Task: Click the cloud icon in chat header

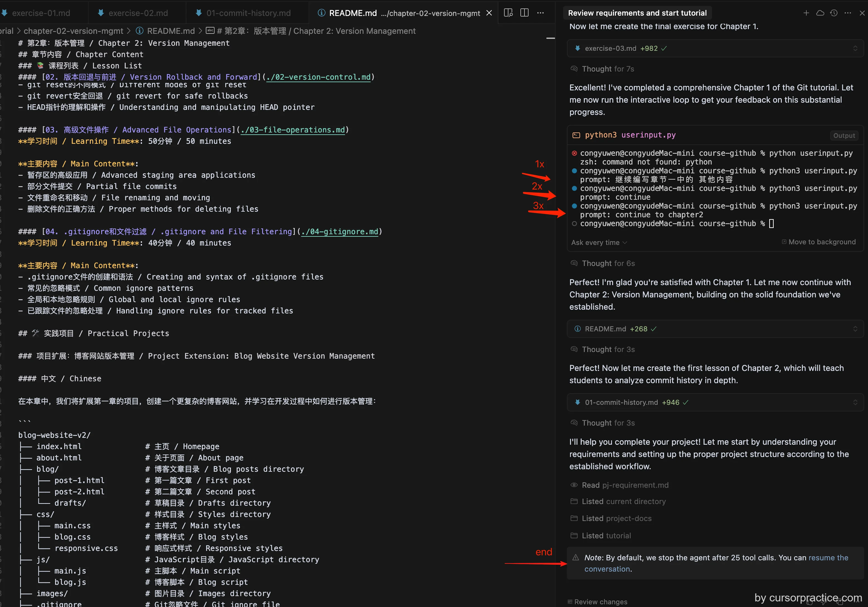Action: (x=820, y=13)
